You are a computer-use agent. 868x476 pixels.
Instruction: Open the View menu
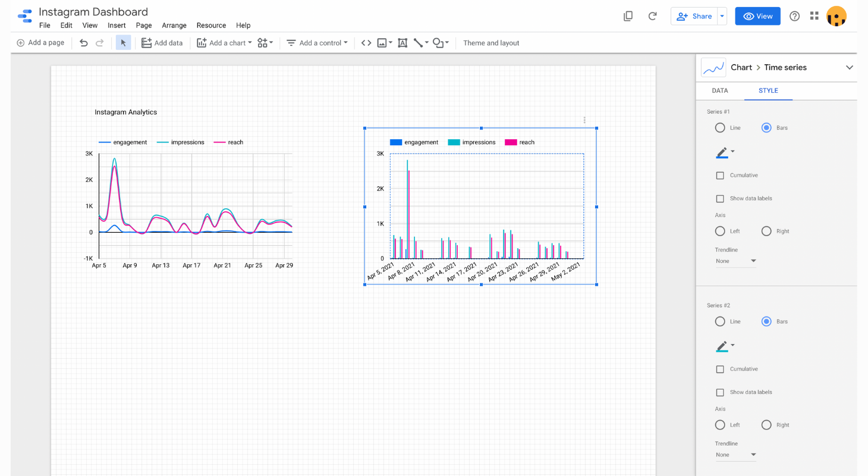pos(90,26)
